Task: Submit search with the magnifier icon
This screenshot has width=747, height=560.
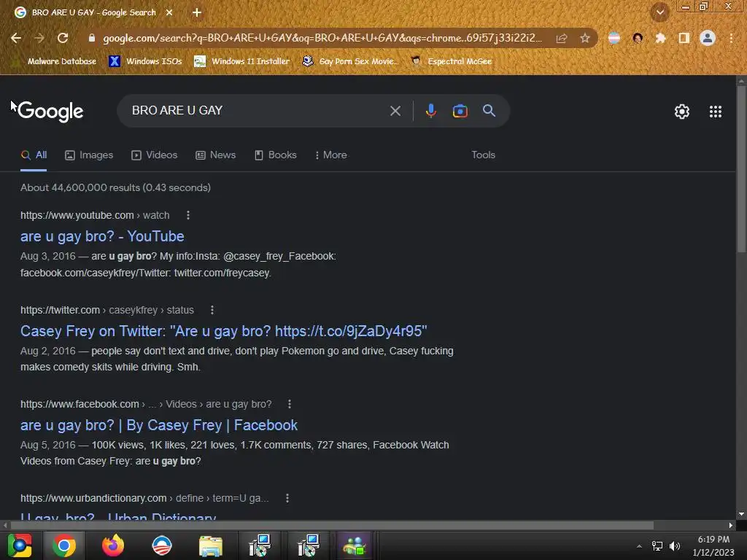Action: 489,111
